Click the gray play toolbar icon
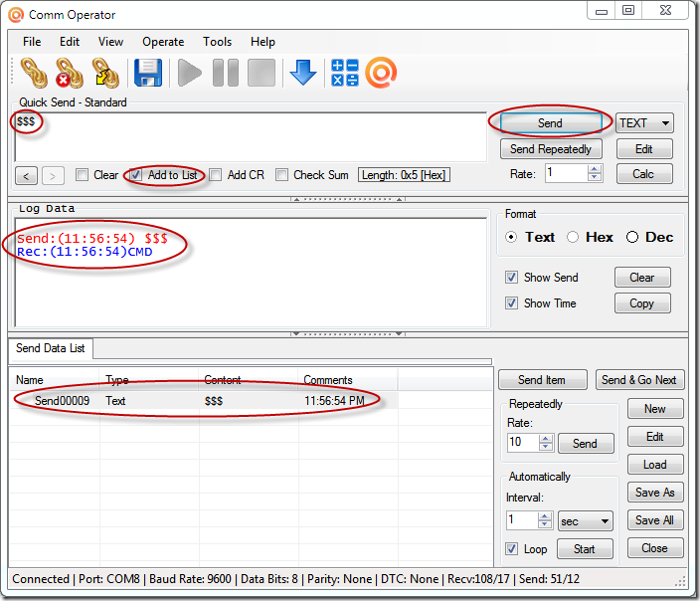 189,73
